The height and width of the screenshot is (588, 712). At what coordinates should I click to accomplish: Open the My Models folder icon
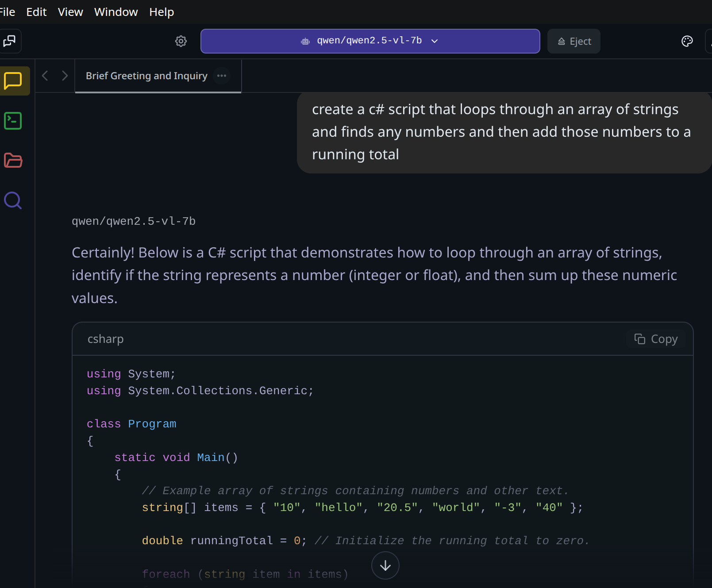[13, 160]
